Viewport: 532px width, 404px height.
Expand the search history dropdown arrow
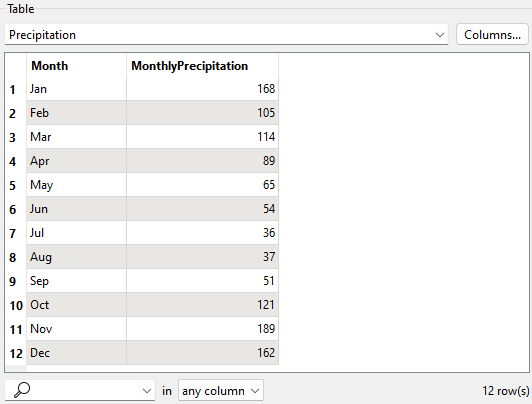click(147, 391)
